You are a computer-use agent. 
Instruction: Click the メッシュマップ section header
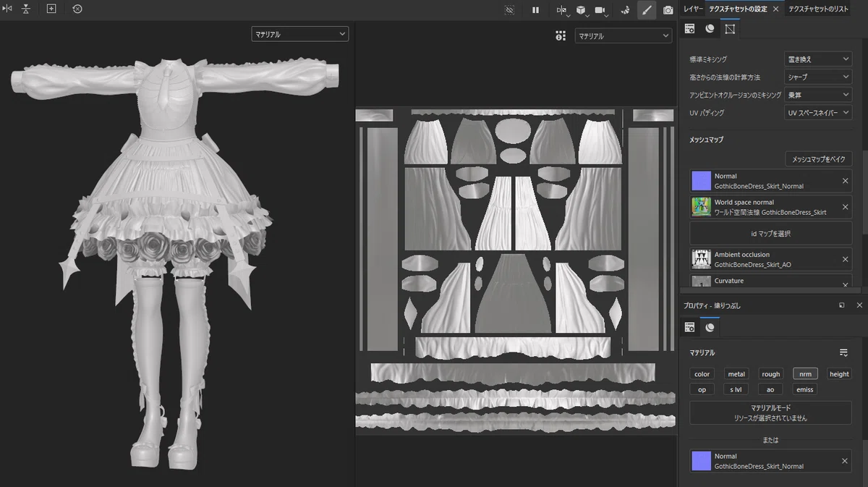coord(707,140)
